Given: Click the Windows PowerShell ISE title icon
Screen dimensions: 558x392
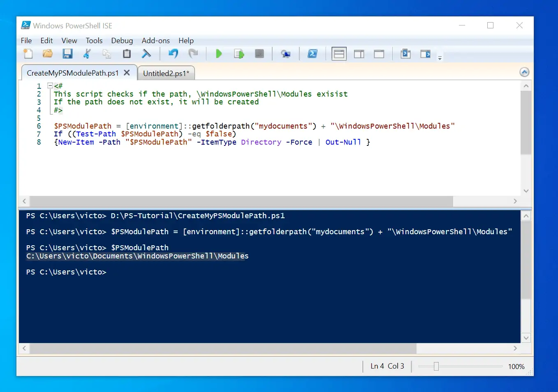Looking at the screenshot, I should pos(25,25).
